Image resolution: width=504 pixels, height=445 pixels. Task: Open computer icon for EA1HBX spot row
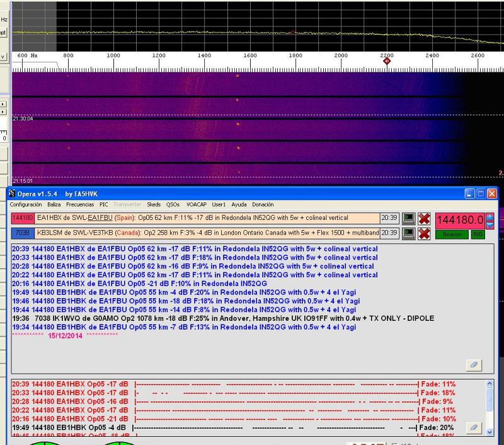[409, 218]
